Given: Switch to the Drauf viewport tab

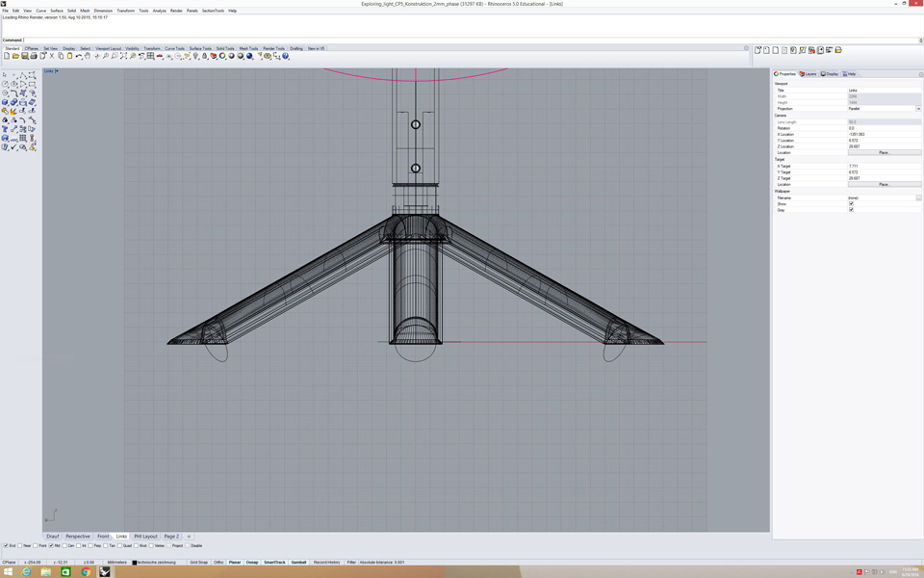Looking at the screenshot, I should pos(52,537).
